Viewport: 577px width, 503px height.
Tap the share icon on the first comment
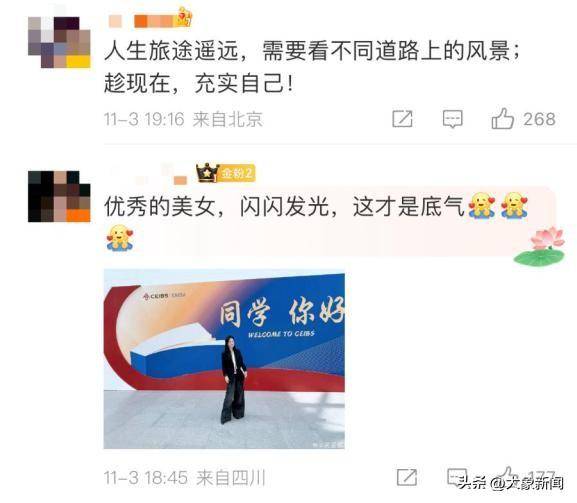[x=403, y=119]
